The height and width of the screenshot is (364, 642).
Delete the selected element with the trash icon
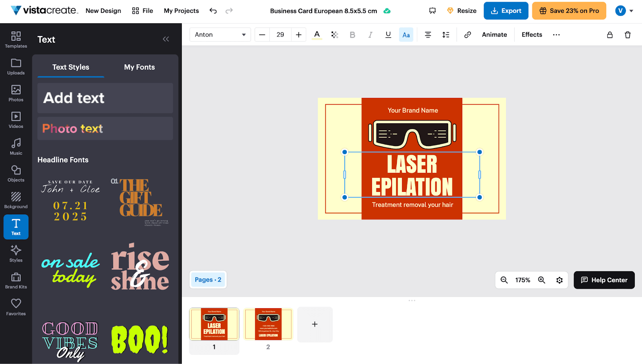[628, 35]
